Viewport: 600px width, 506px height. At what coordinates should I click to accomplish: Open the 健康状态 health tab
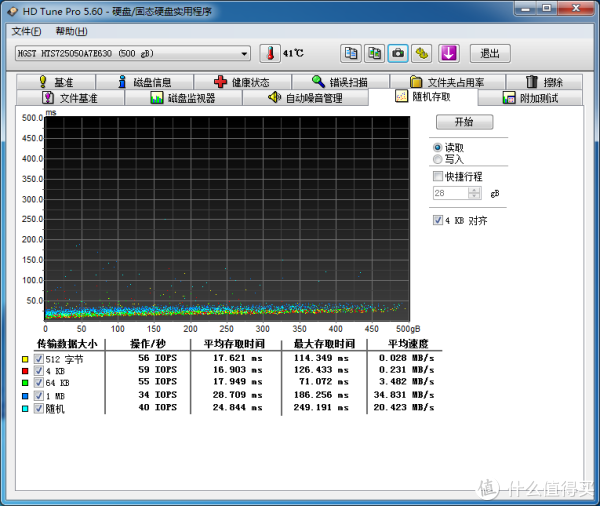tap(243, 82)
